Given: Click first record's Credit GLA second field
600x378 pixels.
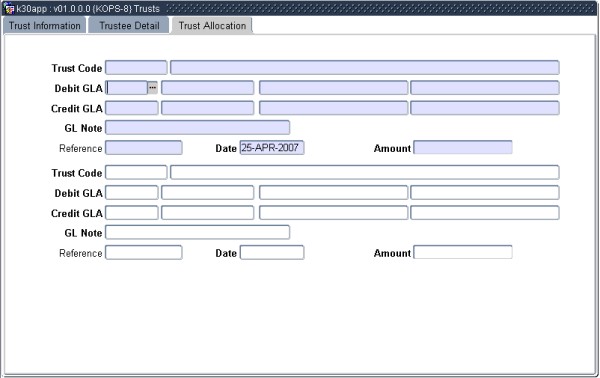Looking at the screenshot, I should 207,108.
